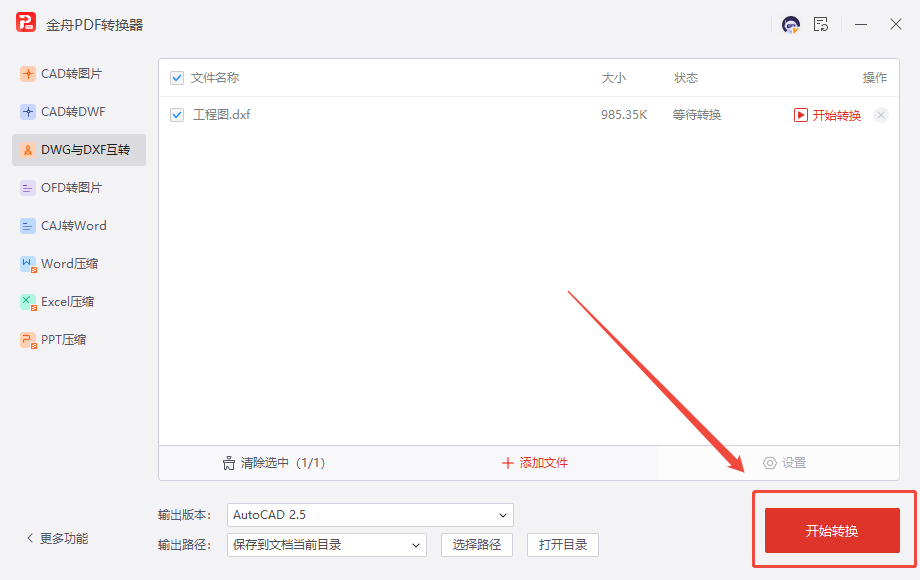Viewport: 920px width, 580px height.
Task: Click the 输出路径 label
Action: (184, 545)
